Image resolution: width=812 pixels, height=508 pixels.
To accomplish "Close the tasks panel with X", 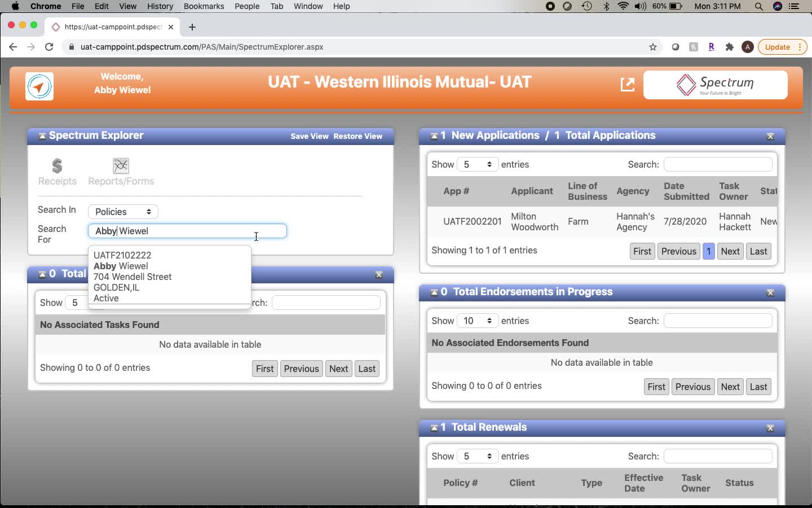I will 379,275.
